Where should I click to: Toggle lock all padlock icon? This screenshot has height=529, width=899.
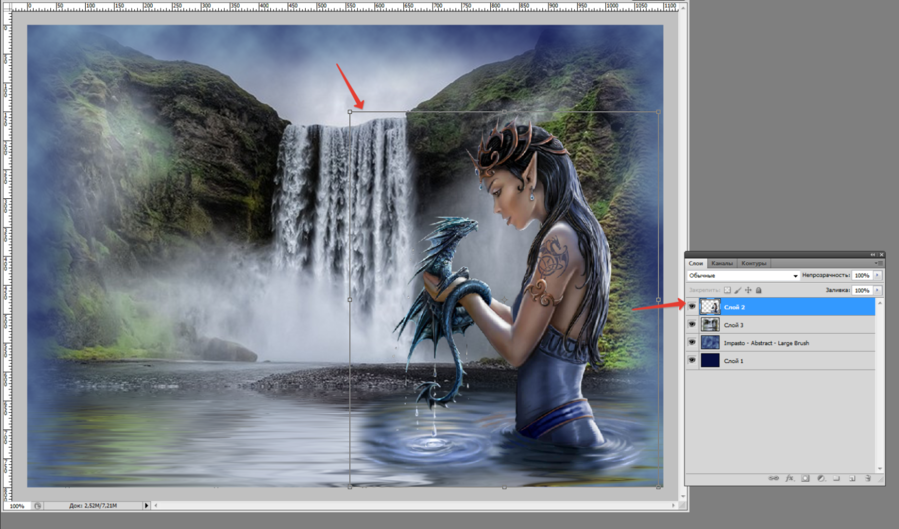[x=759, y=291]
